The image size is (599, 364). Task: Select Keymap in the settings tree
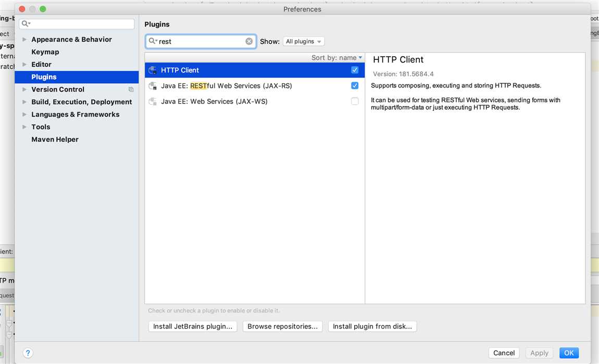coord(45,52)
